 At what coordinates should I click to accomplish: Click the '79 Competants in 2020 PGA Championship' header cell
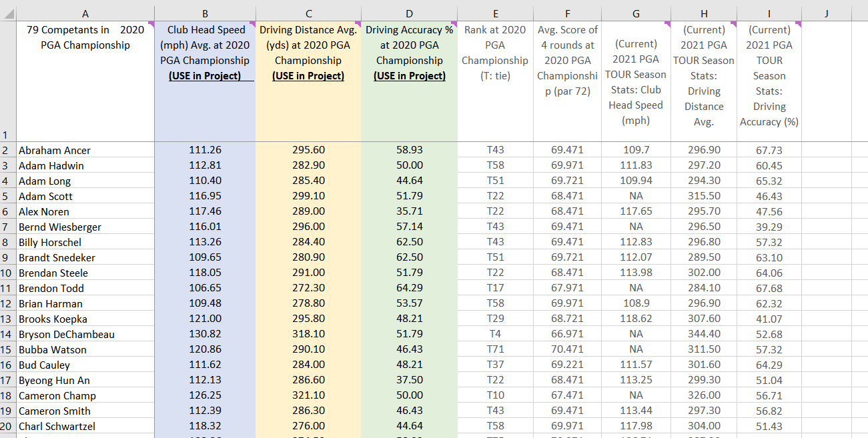pyautogui.click(x=85, y=81)
